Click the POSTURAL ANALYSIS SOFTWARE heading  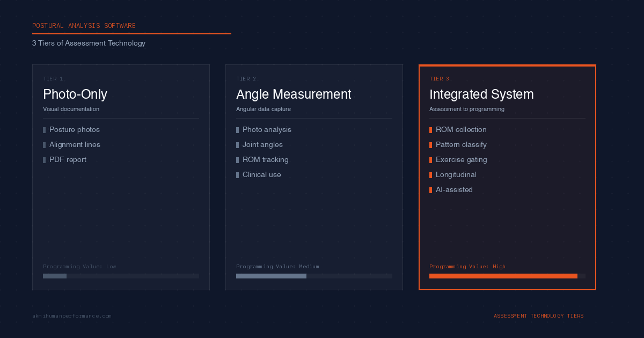[x=84, y=26]
